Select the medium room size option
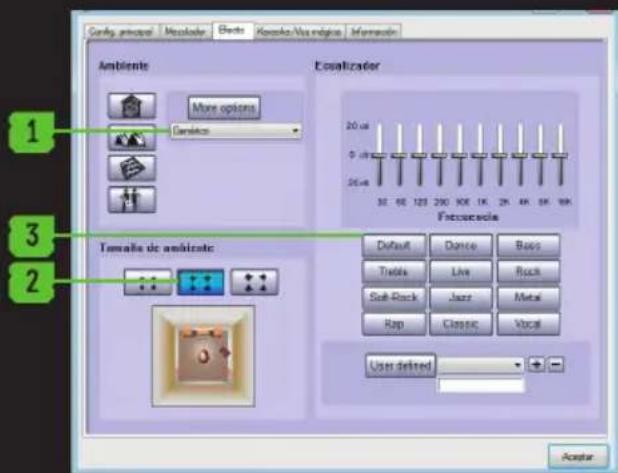This screenshot has width=618, height=473. [x=201, y=282]
